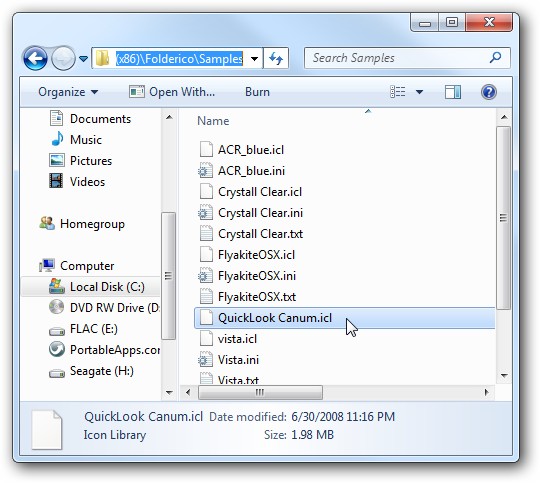Screen dimensions: 540x483
Task: Click the magnifier search icon
Action: [495, 57]
